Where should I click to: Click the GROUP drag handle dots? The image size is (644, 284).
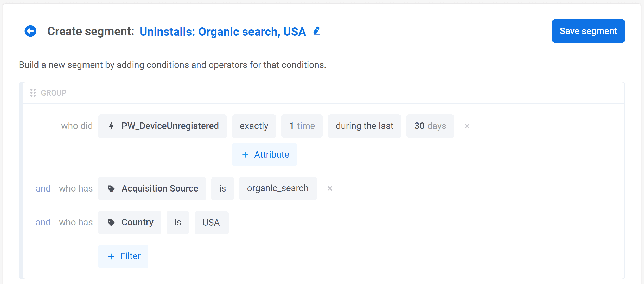[x=33, y=93]
